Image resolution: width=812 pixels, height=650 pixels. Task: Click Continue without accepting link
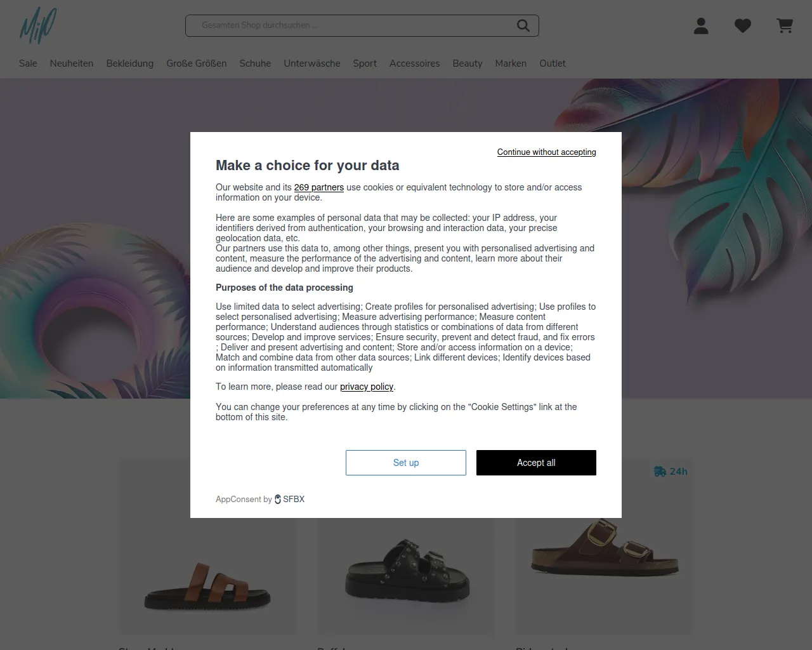pos(546,152)
